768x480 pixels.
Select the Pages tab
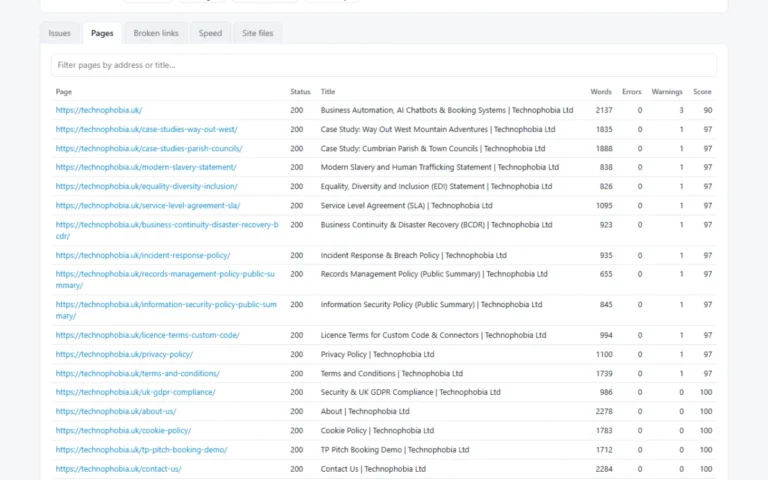coord(102,33)
